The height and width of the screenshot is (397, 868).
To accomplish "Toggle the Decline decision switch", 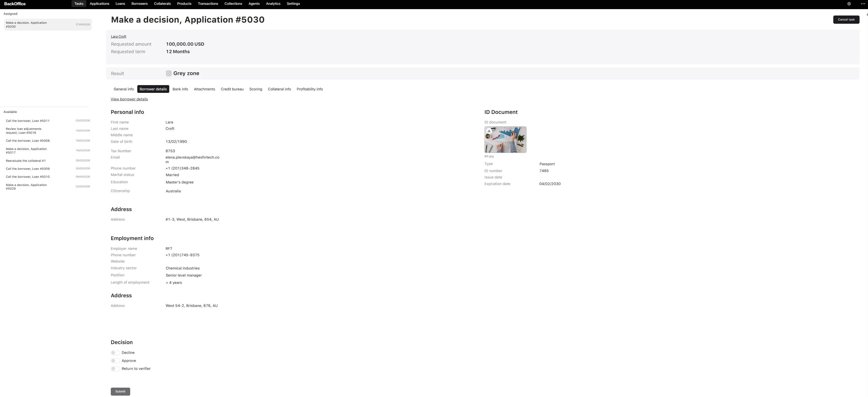I will 115,353.
